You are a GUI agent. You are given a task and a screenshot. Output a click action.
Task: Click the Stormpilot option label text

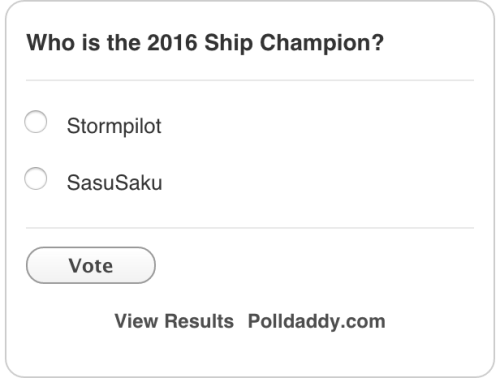coord(114,127)
